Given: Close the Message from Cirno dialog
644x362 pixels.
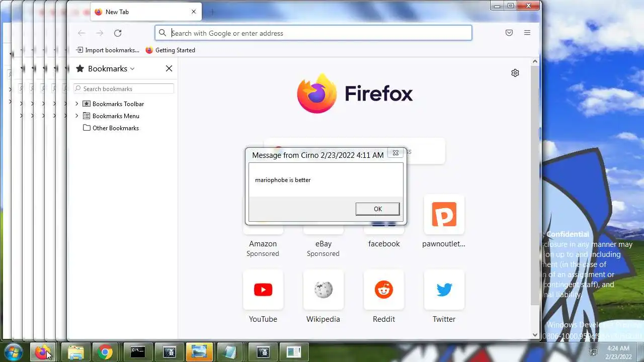Looking at the screenshot, I should (x=395, y=153).
